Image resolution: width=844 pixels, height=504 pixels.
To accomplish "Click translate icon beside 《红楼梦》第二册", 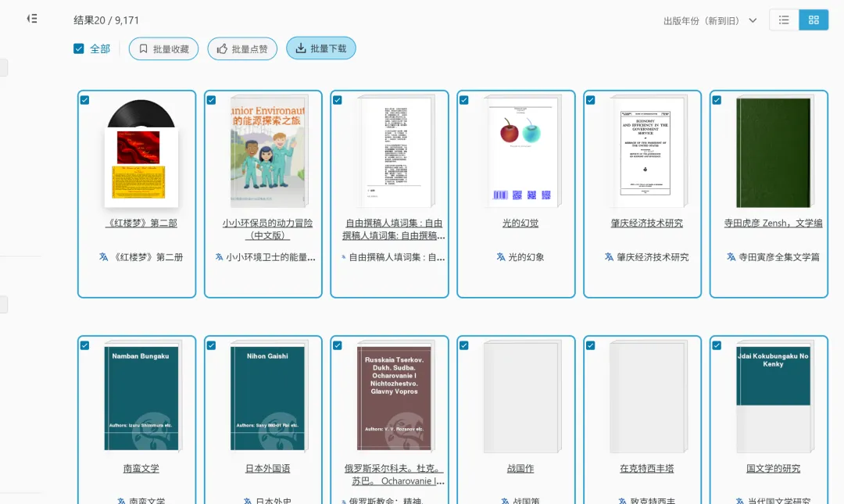I will tap(103, 257).
